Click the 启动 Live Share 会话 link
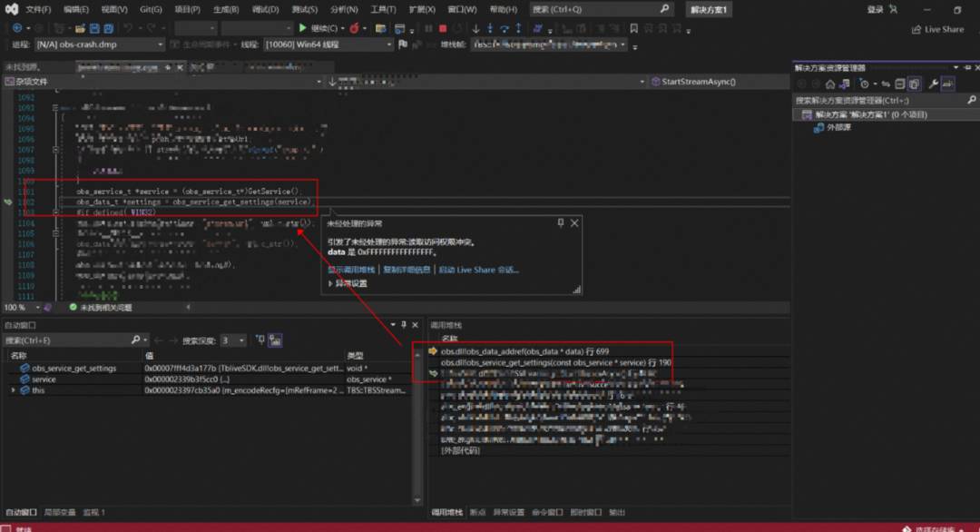Screen dimensions: 980x532 click(479, 270)
